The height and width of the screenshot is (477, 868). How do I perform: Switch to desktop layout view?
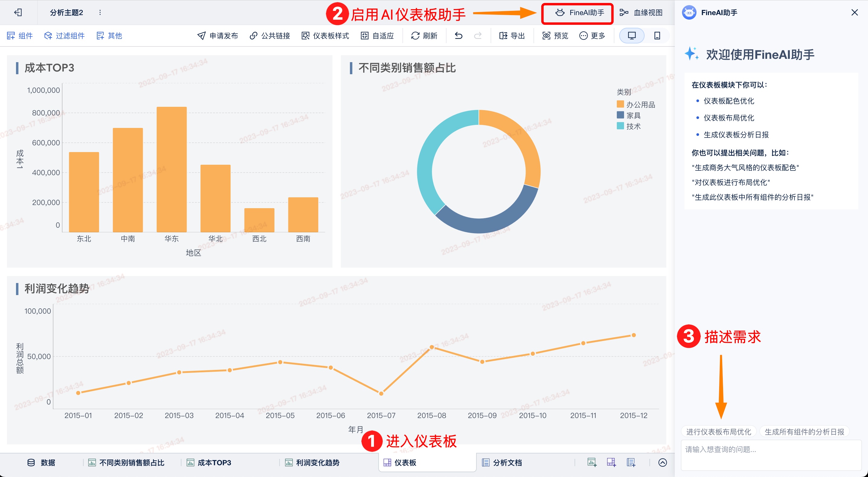[632, 35]
